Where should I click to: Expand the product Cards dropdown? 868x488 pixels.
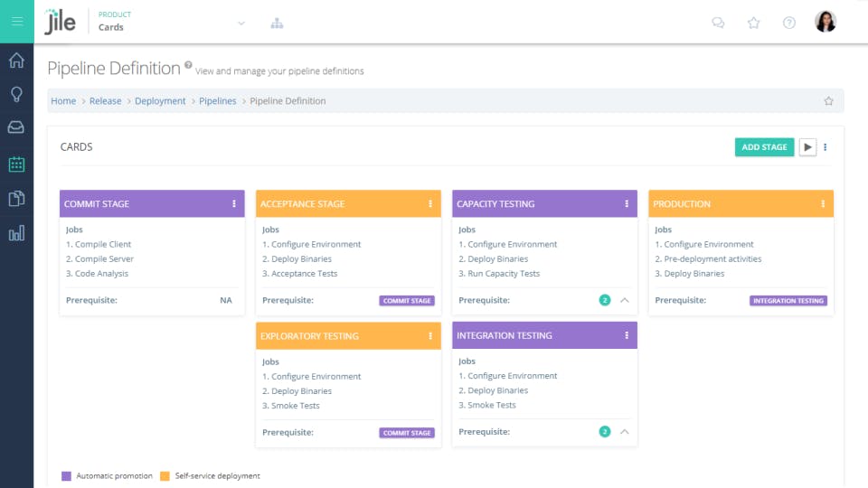point(241,23)
